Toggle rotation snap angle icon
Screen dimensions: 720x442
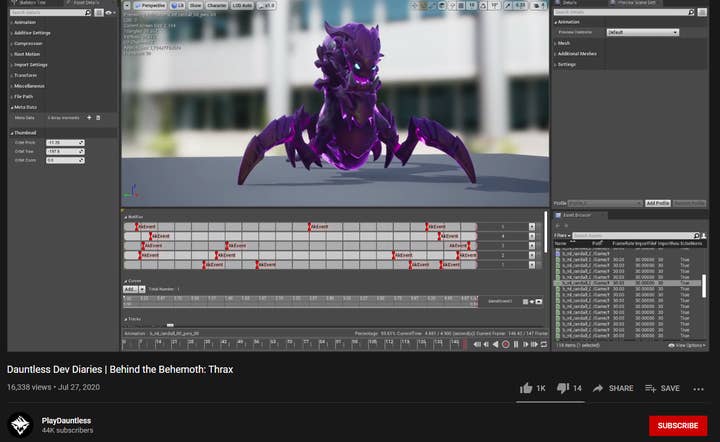pos(483,6)
